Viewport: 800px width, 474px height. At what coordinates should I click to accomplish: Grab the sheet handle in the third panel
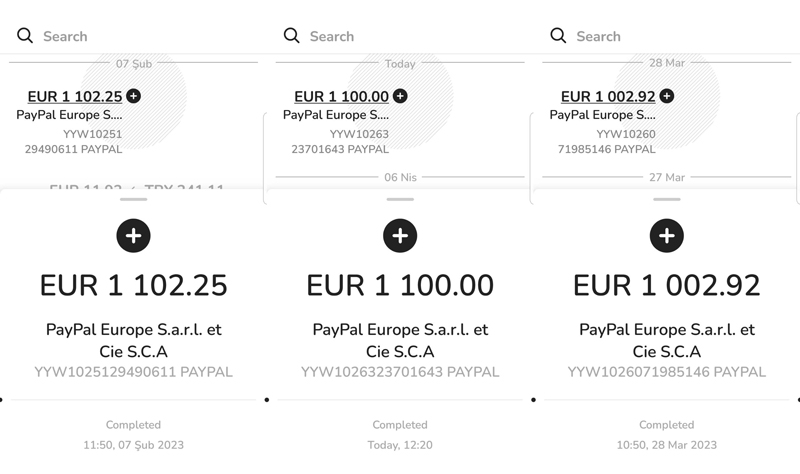pos(667,199)
